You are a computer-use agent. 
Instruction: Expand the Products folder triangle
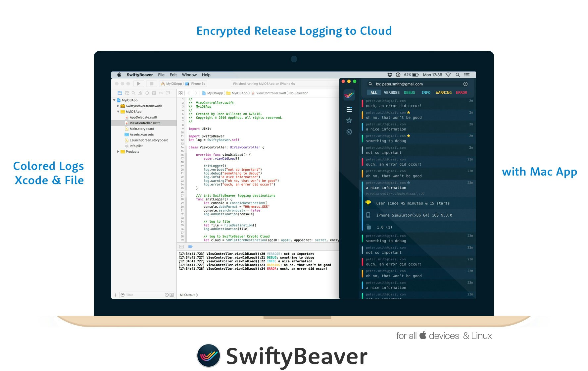point(118,152)
